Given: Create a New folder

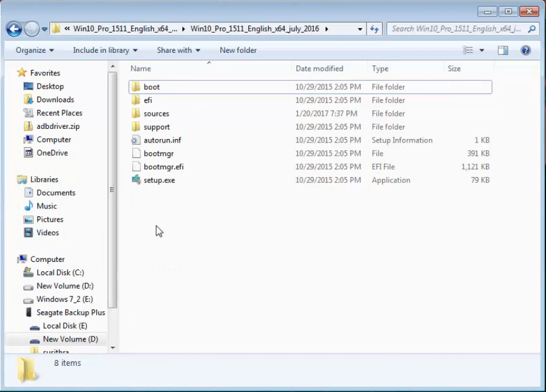Looking at the screenshot, I should pyautogui.click(x=238, y=50).
